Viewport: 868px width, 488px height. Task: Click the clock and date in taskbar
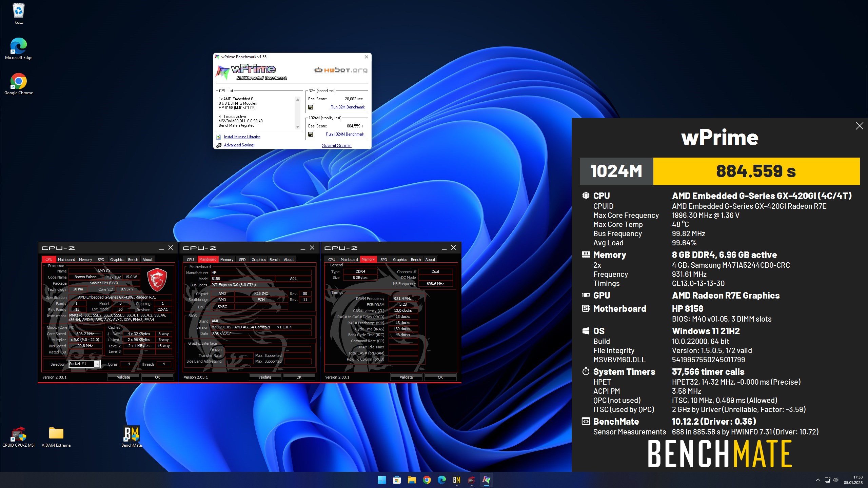[853, 480]
